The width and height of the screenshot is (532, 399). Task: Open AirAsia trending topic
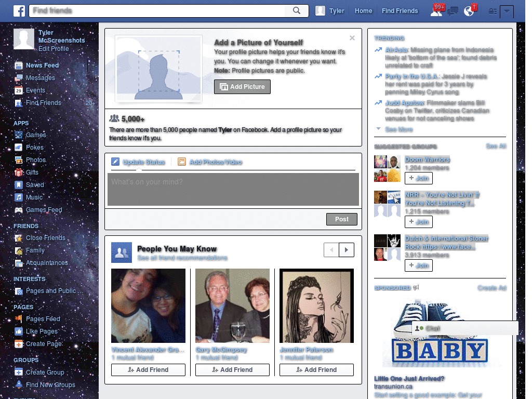tap(396, 50)
